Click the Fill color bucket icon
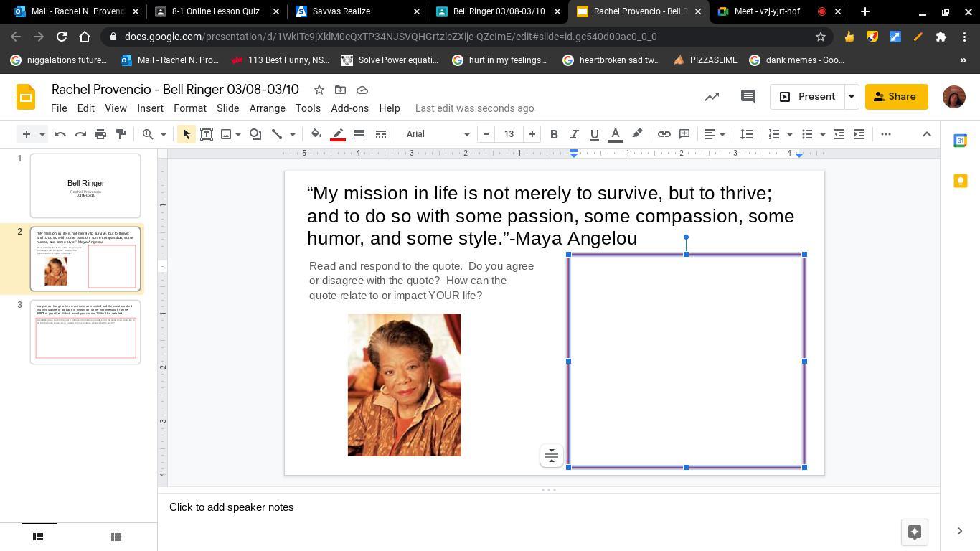The height and width of the screenshot is (551, 980). [x=316, y=134]
